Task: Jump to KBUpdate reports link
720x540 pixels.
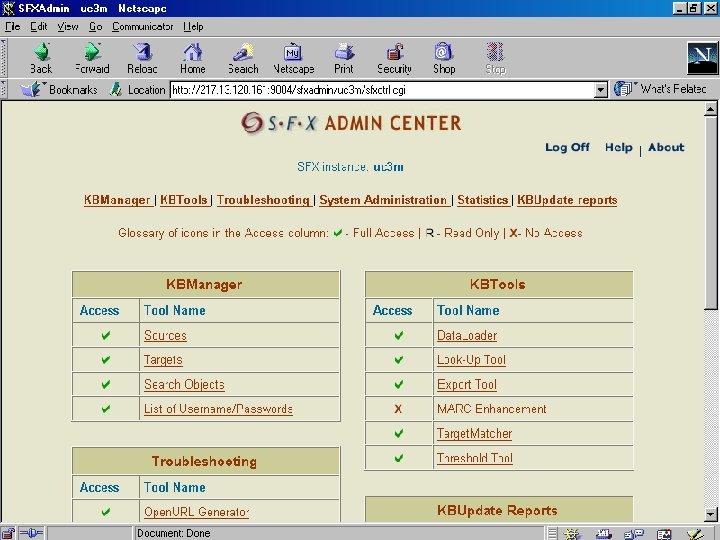Action: (x=567, y=200)
